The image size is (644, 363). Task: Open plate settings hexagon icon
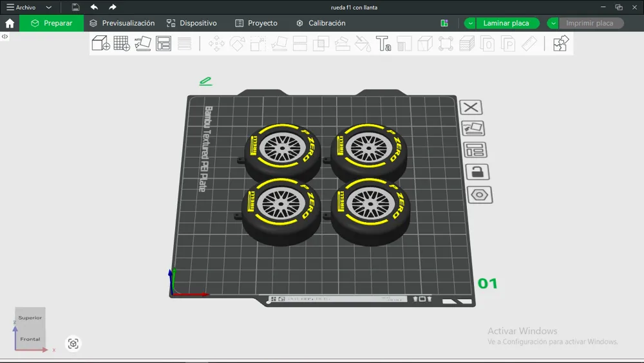click(x=479, y=194)
